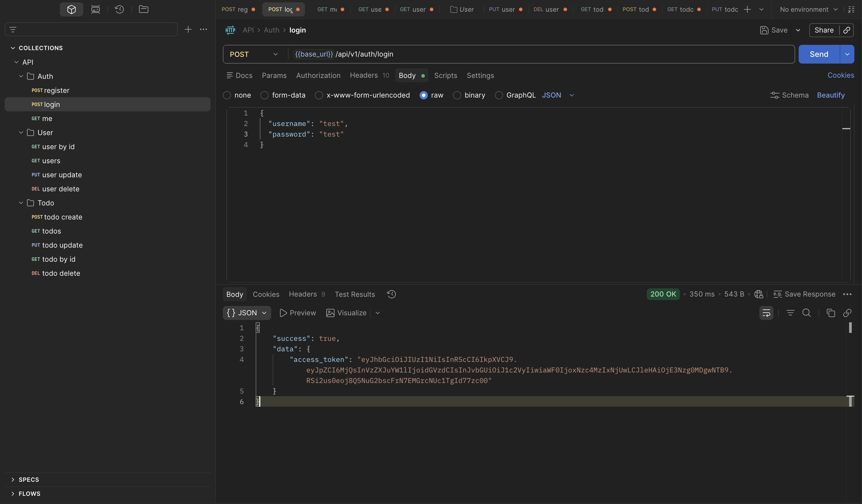Switch to the Settings tab
The image size is (862, 504).
480,75
